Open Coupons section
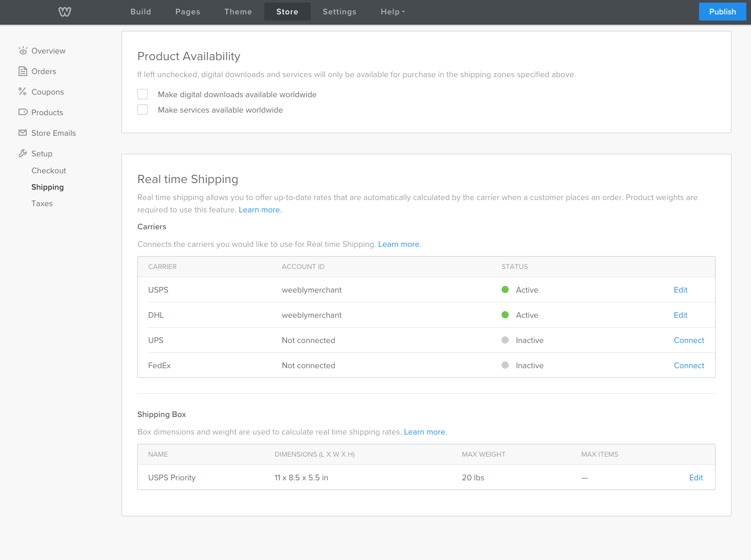 48,92
